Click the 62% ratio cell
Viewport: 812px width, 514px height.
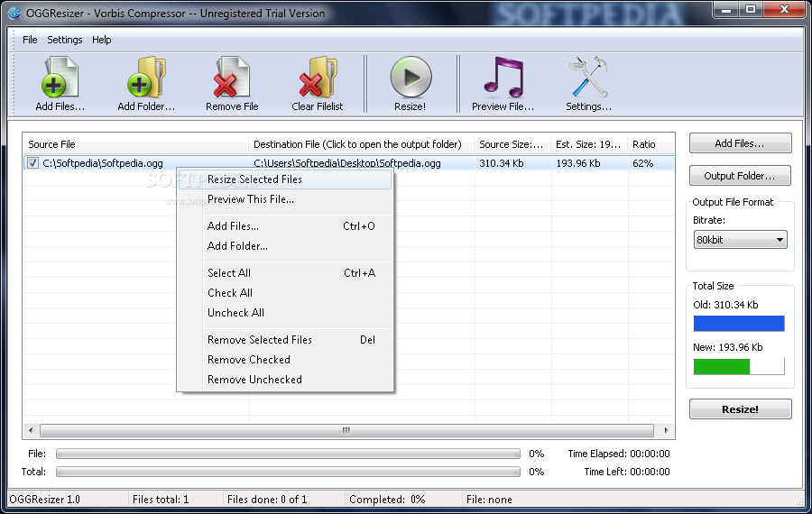(642, 163)
